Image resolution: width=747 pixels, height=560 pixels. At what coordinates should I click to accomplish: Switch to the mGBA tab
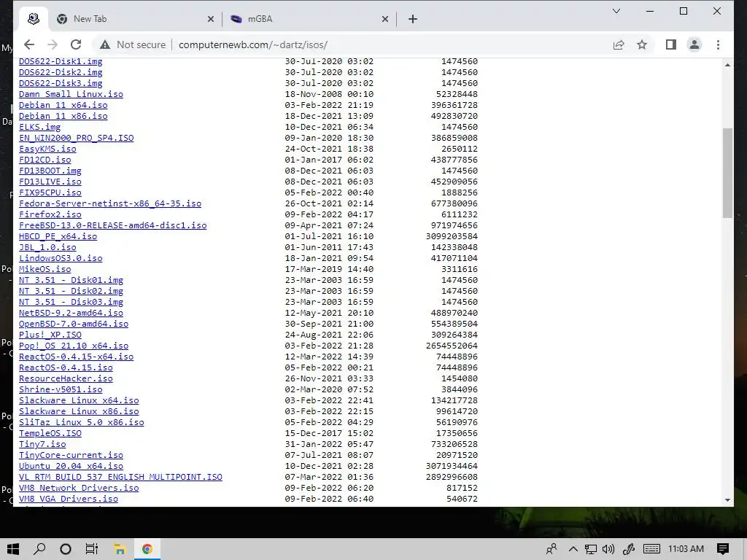(x=309, y=19)
